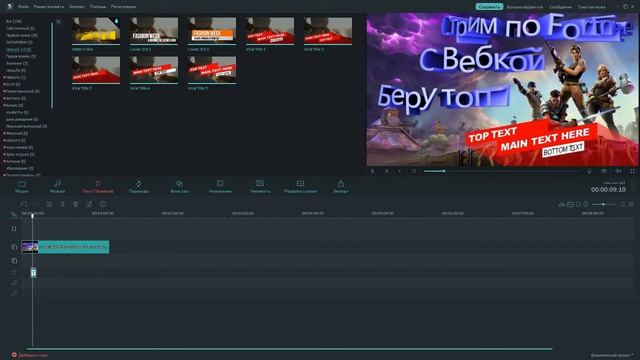Open the Медиа library tab
Image resolution: width=640 pixels, height=360 pixels.
click(x=22, y=187)
